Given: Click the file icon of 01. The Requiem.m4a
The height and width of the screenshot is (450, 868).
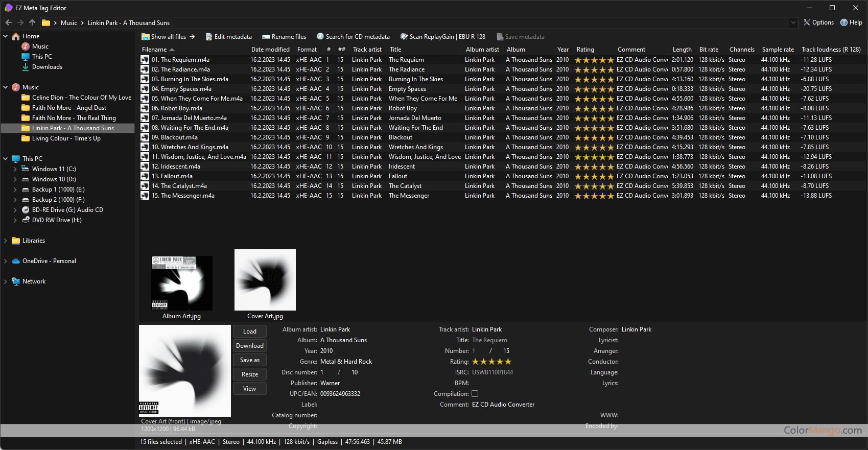Looking at the screenshot, I should 145,60.
